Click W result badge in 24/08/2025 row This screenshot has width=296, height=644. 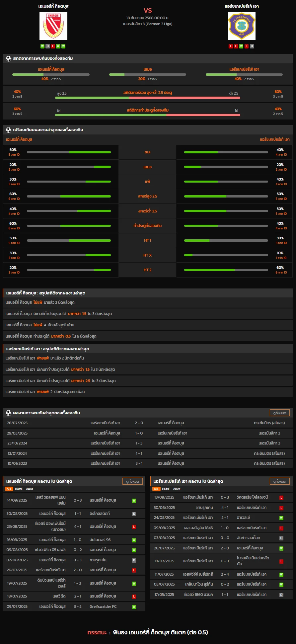(x=281, y=518)
